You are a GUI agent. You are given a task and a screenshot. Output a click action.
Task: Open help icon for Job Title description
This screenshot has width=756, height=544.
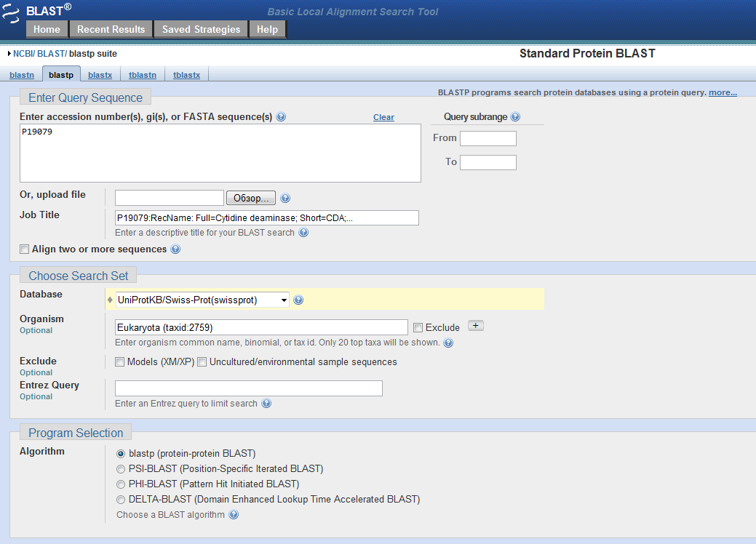pos(303,232)
